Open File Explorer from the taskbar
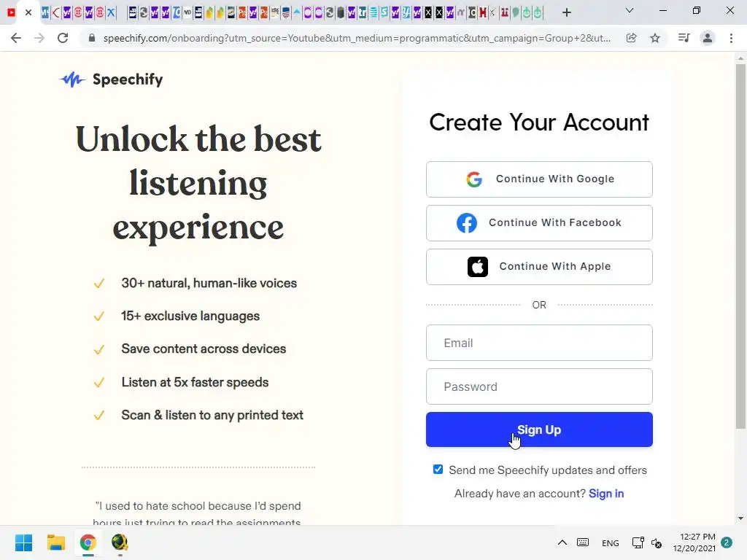Image resolution: width=747 pixels, height=560 pixels. (55, 542)
